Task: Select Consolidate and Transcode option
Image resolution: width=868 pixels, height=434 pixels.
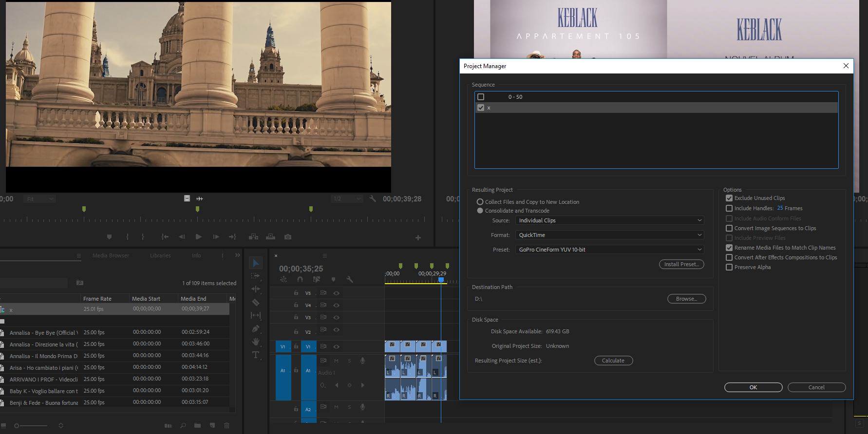Action: click(480, 211)
